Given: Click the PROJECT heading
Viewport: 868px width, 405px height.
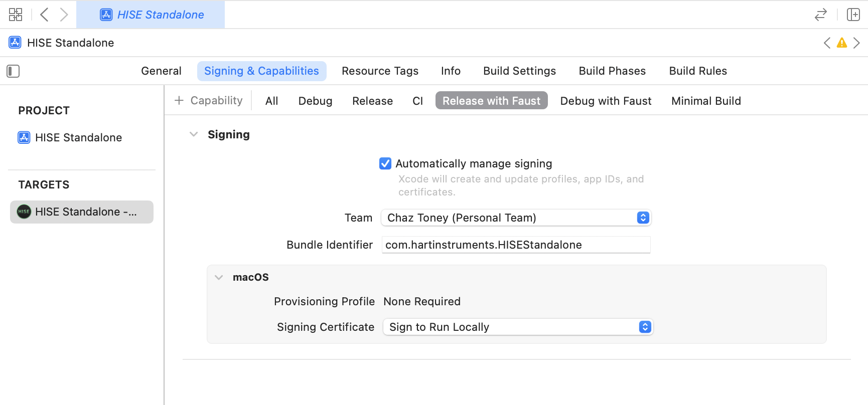Looking at the screenshot, I should tap(44, 111).
